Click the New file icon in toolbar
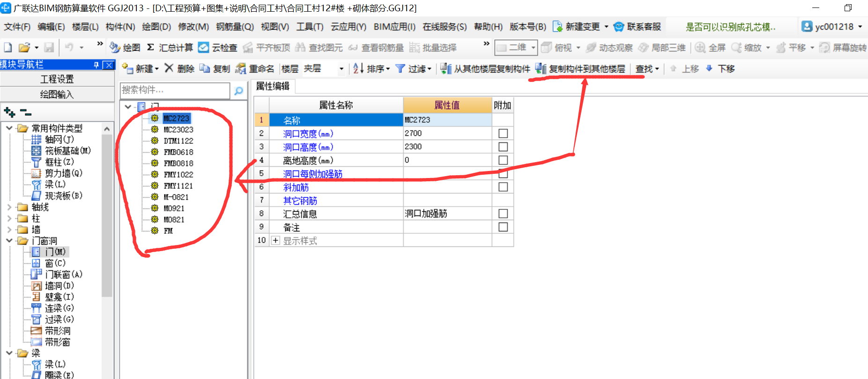868x379 pixels. 8,47
